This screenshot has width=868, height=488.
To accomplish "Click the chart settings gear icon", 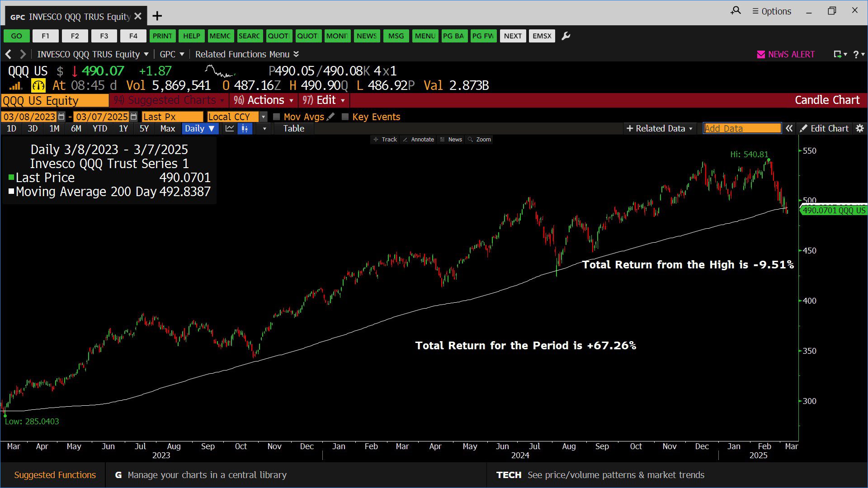I will click(860, 128).
